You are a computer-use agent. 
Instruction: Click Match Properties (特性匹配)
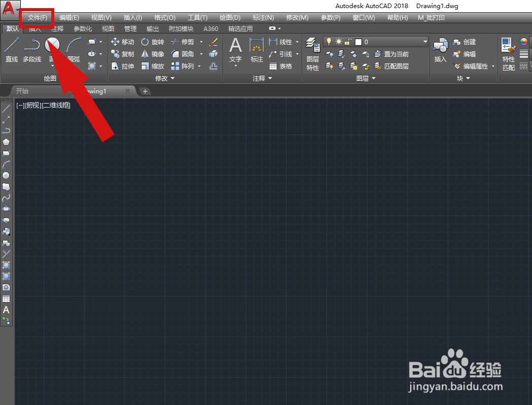point(509,54)
